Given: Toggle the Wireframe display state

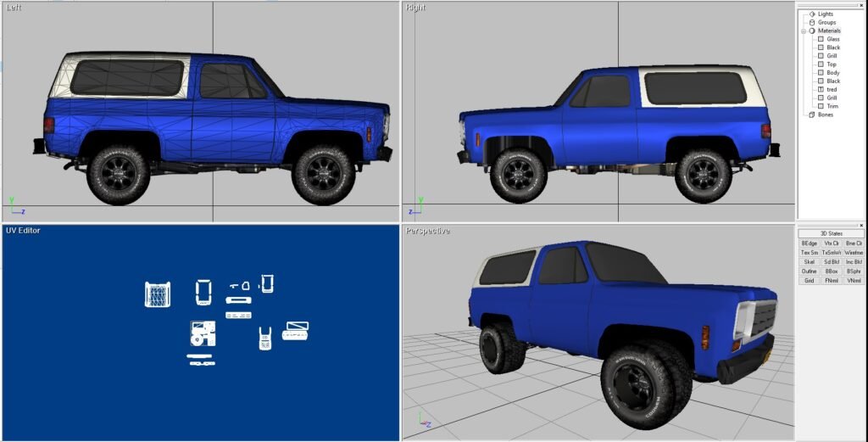Looking at the screenshot, I should point(854,252).
